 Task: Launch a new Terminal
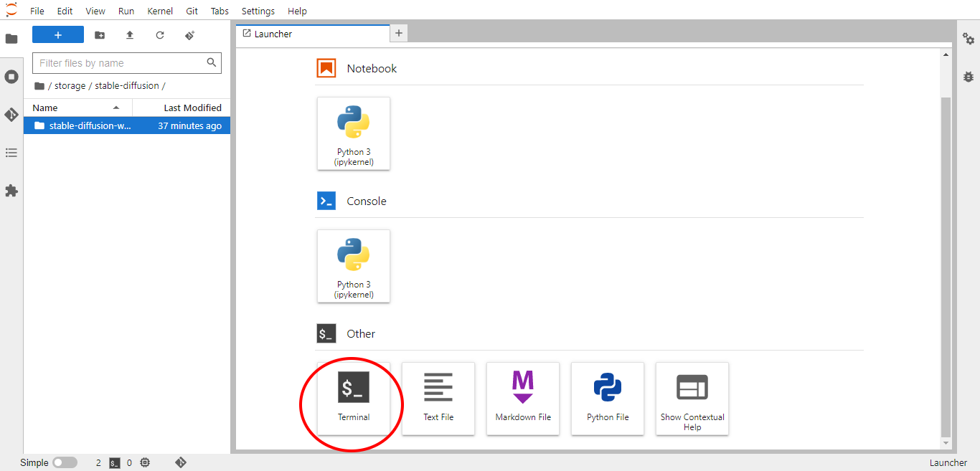click(354, 399)
